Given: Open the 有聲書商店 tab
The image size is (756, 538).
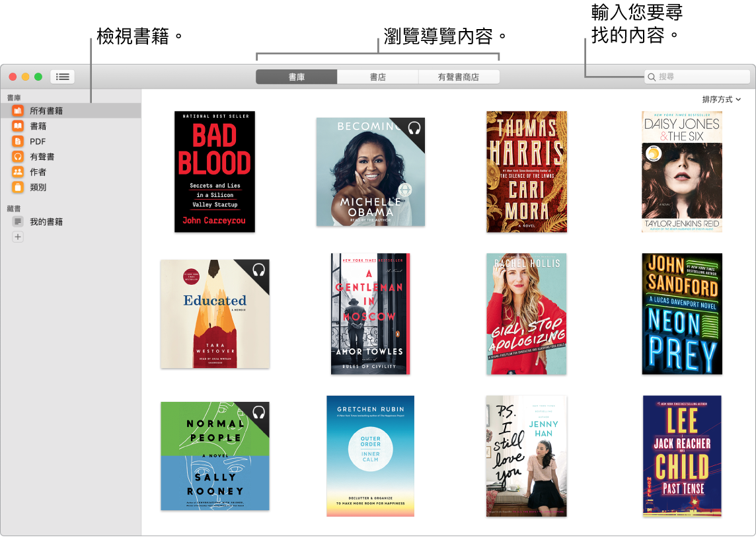Looking at the screenshot, I should 459,77.
